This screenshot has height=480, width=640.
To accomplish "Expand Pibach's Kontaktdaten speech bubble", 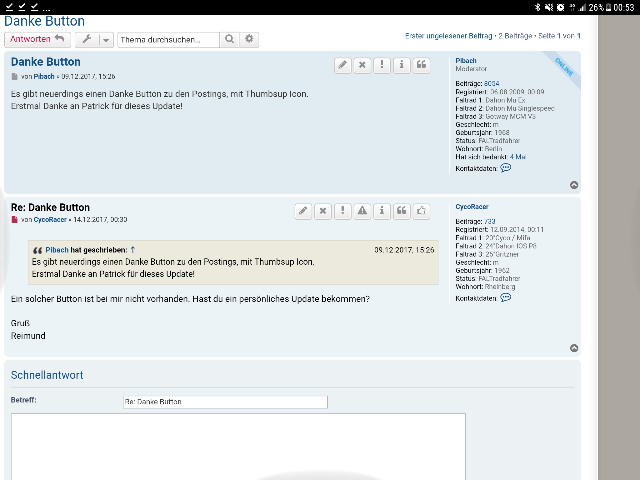I will pyautogui.click(x=505, y=168).
